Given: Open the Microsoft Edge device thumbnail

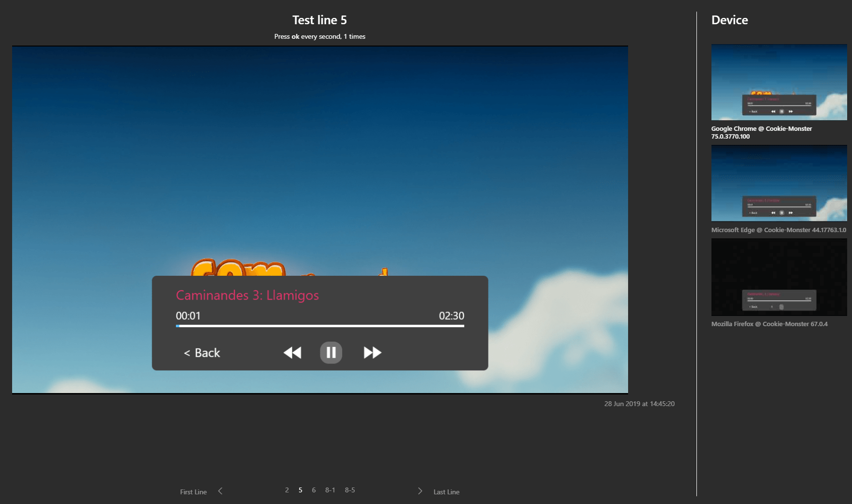Looking at the screenshot, I should click(x=778, y=183).
